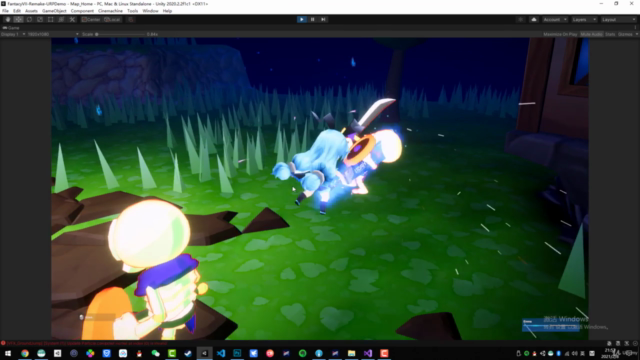Click the Game view Scale slider
Viewport: 640px width, 360px height.
click(x=121, y=34)
